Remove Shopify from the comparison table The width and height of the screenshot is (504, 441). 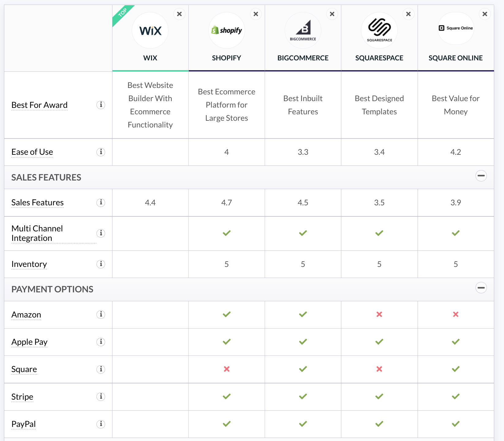point(256,14)
